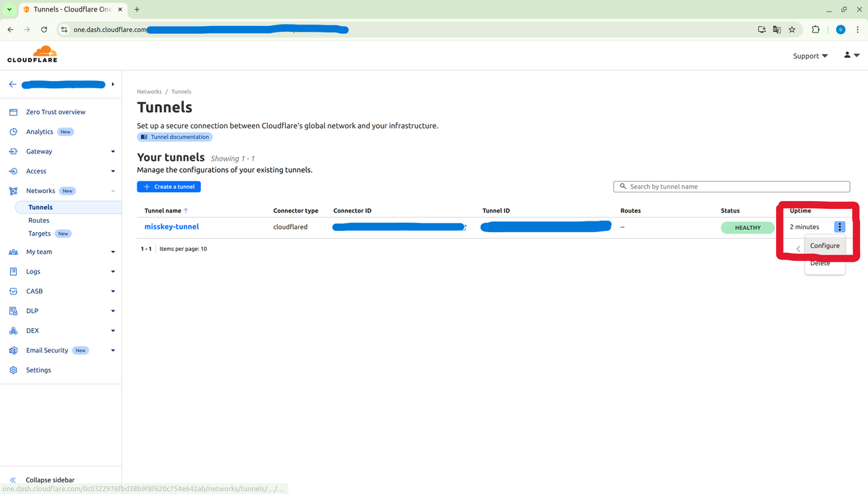Expand the Access section arrow
This screenshot has width=868, height=494.
[x=113, y=171]
